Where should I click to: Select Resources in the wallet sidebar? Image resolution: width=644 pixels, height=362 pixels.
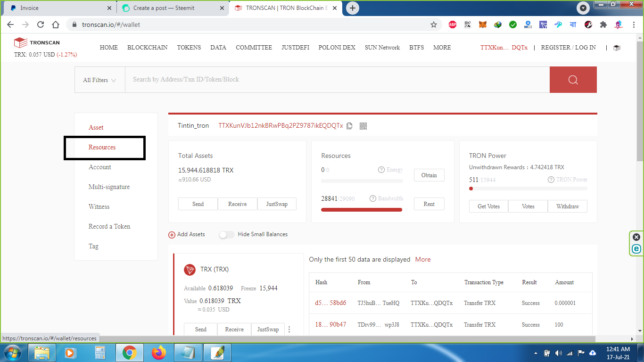(x=102, y=148)
